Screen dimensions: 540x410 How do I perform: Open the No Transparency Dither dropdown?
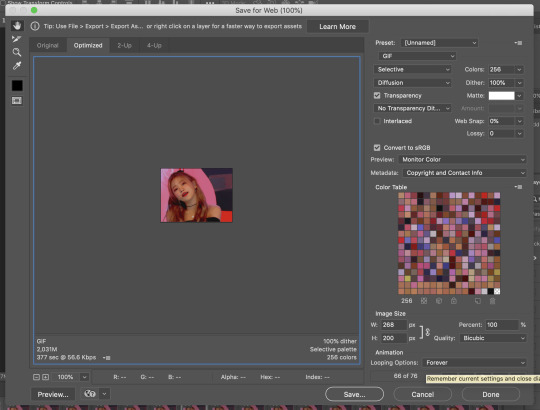[x=412, y=108]
